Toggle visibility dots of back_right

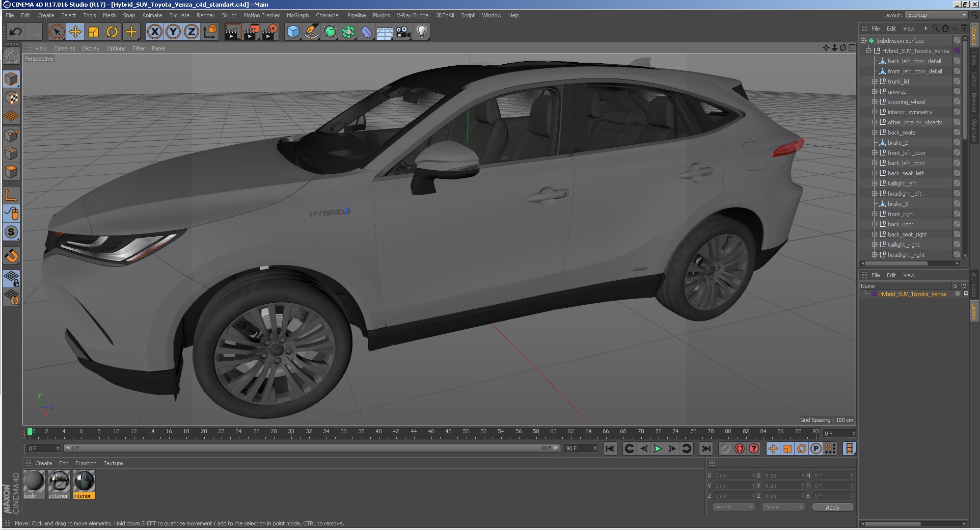point(957,224)
